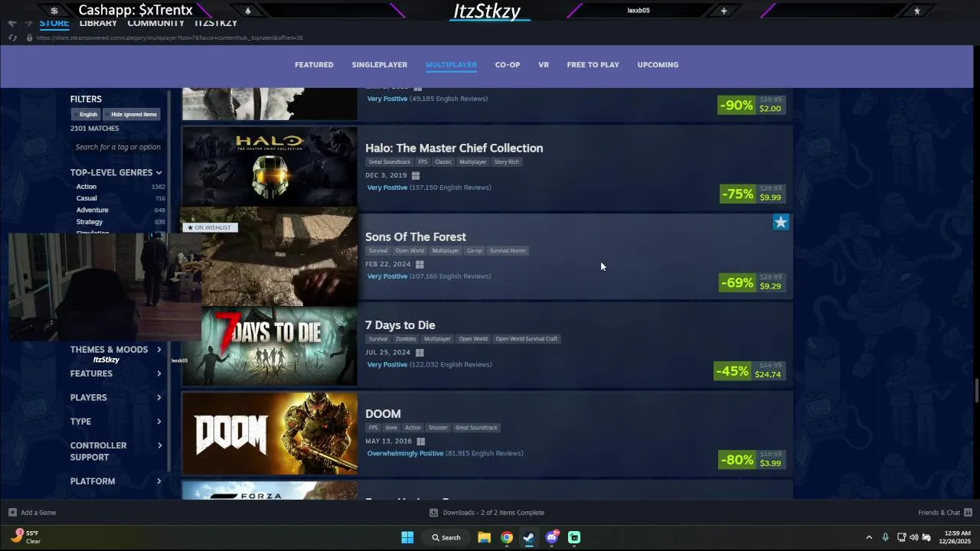Click the Search for a tag field
Screen dimensions: 980x551
click(118, 147)
